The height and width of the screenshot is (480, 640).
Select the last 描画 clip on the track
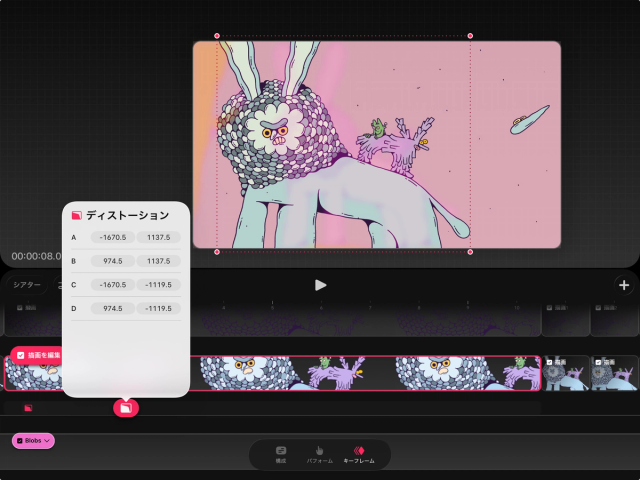(615, 373)
